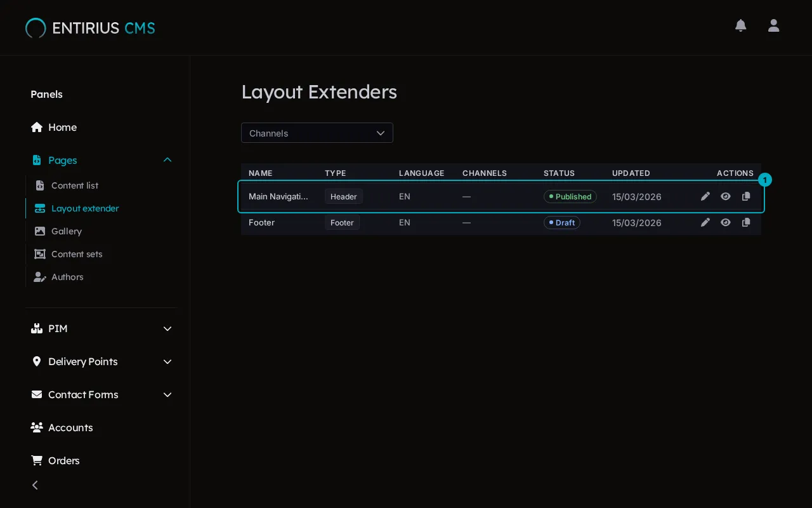Viewport: 812px width, 508px height.
Task: Open Authors submenu item
Action: pos(67,277)
